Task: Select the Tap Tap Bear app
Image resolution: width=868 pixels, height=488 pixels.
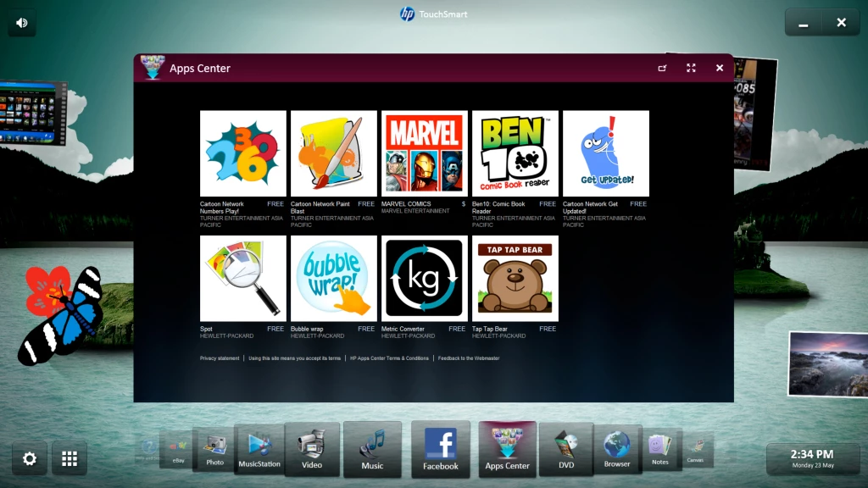Action: click(515, 278)
